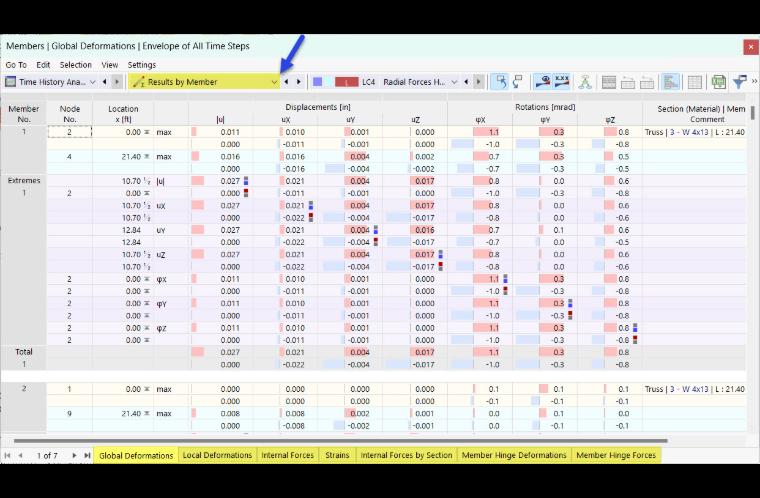The height and width of the screenshot is (498, 760).
Task: Click the Time History Analysis table icon
Action: (11, 82)
